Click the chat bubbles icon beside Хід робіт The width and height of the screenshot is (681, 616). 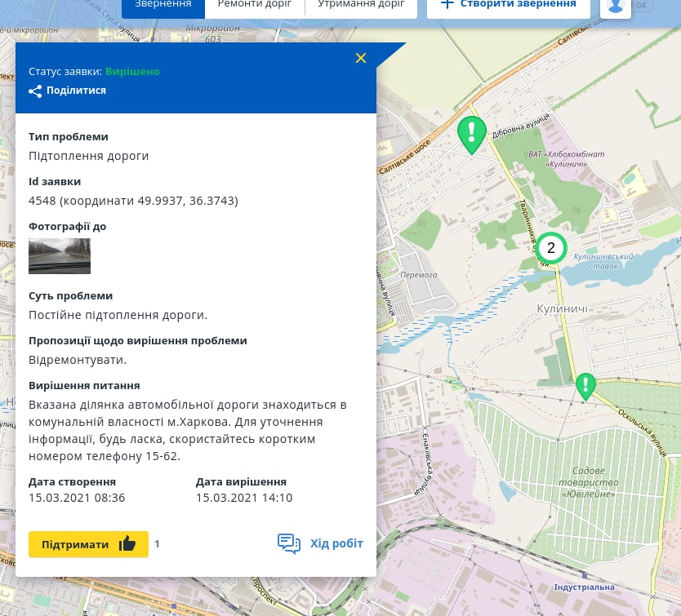coord(289,543)
